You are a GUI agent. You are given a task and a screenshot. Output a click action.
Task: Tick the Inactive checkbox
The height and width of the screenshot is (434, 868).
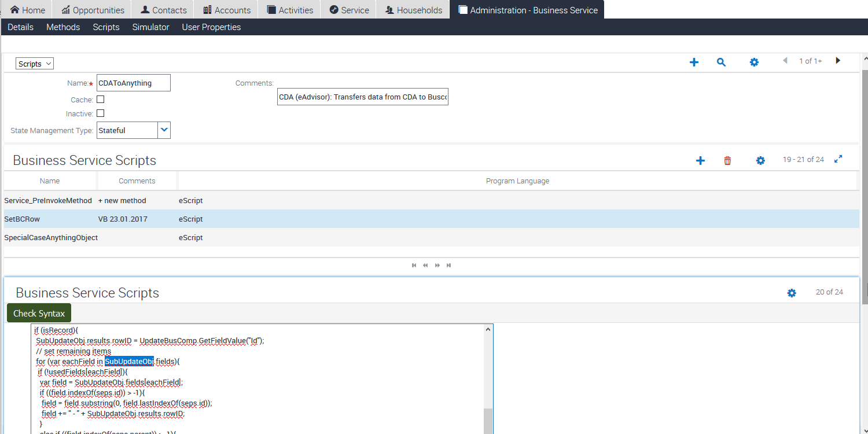coord(101,113)
